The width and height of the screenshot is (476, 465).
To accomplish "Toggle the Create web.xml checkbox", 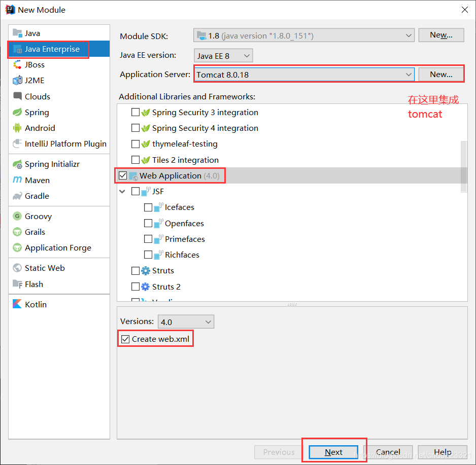I will (125, 339).
